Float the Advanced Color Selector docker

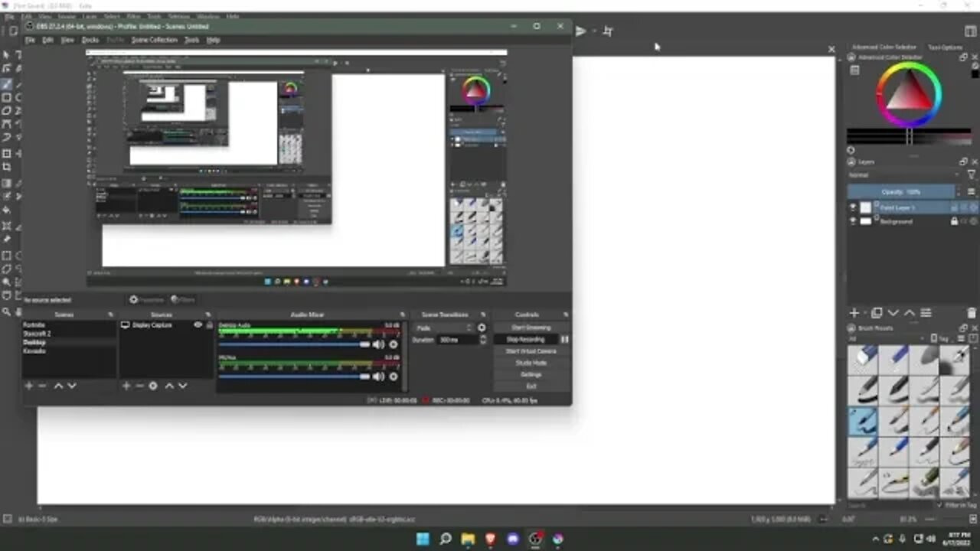point(963,57)
